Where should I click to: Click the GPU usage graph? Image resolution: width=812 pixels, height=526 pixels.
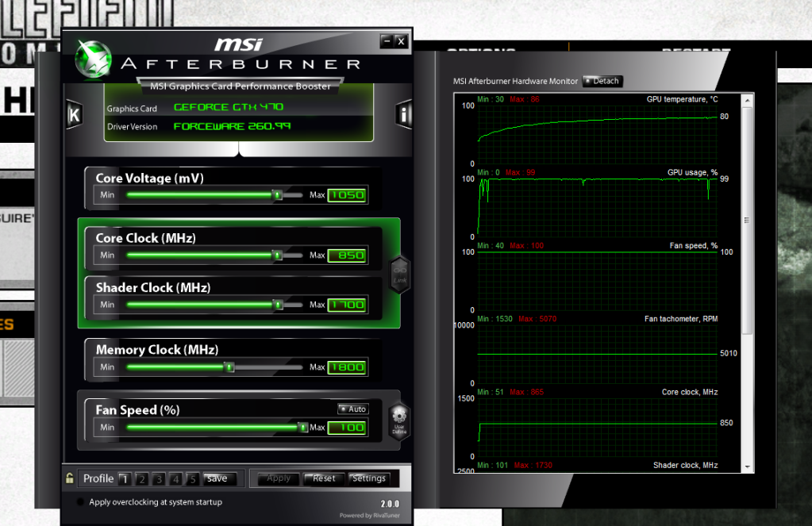(x=597, y=208)
